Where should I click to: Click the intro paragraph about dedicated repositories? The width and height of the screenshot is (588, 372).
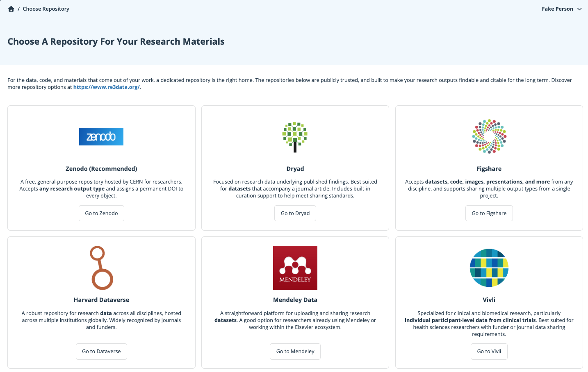pyautogui.click(x=289, y=84)
